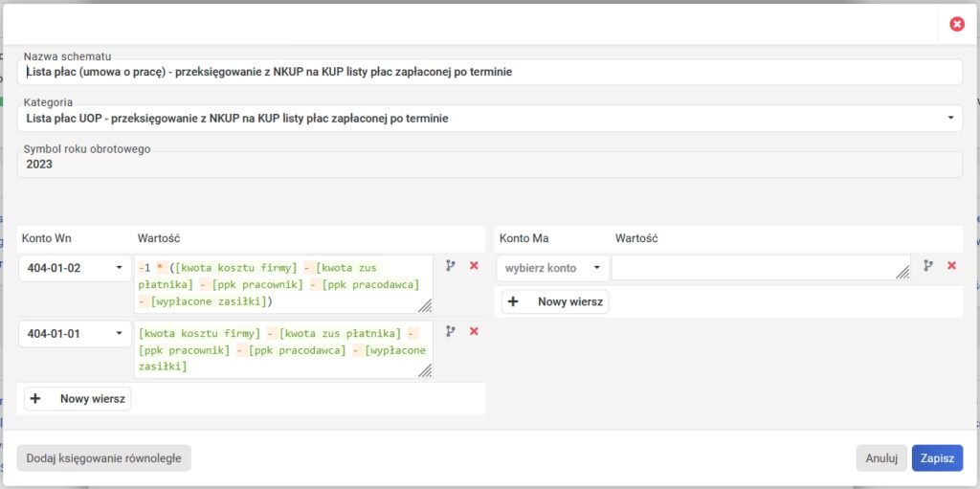This screenshot has width=980, height=489.
Task: Focus the Symbol roku obrotowego field
Action: [489, 165]
